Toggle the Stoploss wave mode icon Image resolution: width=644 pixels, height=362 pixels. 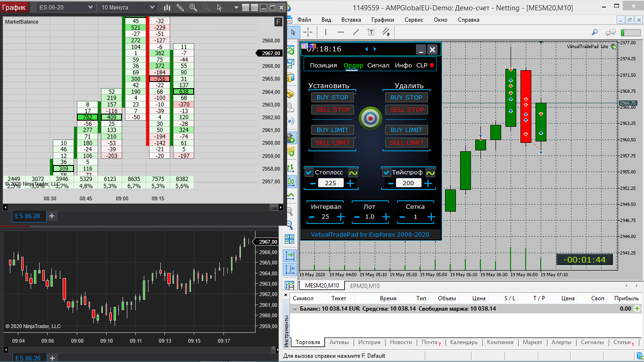353,173
